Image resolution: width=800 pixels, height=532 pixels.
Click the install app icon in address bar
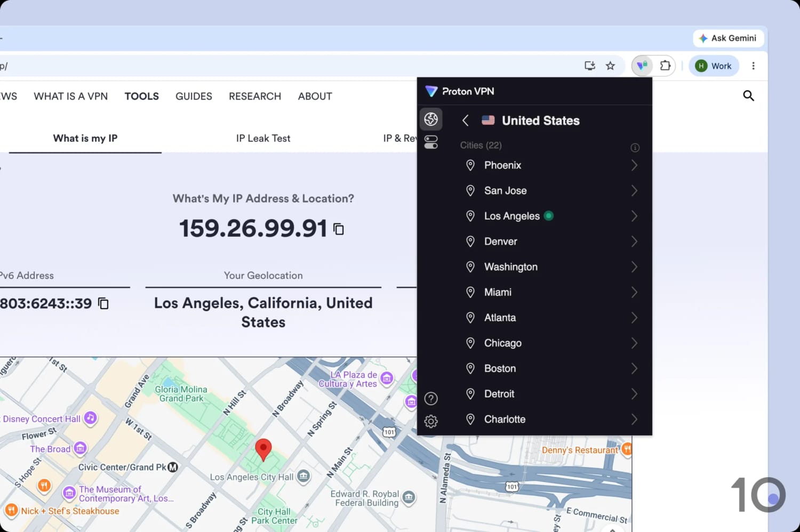[x=590, y=66]
